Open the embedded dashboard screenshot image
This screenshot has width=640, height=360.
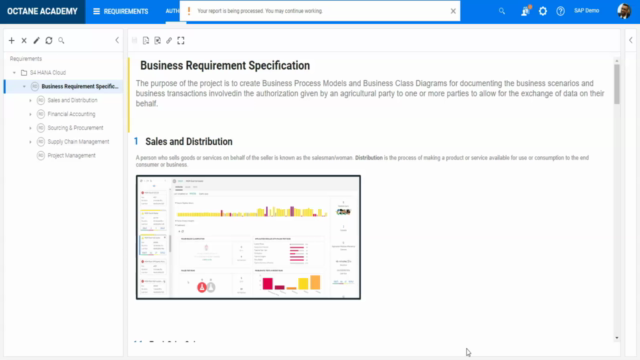pyautogui.click(x=248, y=237)
